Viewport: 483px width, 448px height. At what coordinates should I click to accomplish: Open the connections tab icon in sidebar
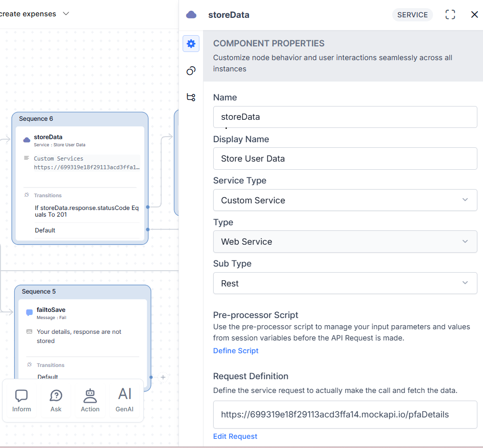(x=191, y=97)
